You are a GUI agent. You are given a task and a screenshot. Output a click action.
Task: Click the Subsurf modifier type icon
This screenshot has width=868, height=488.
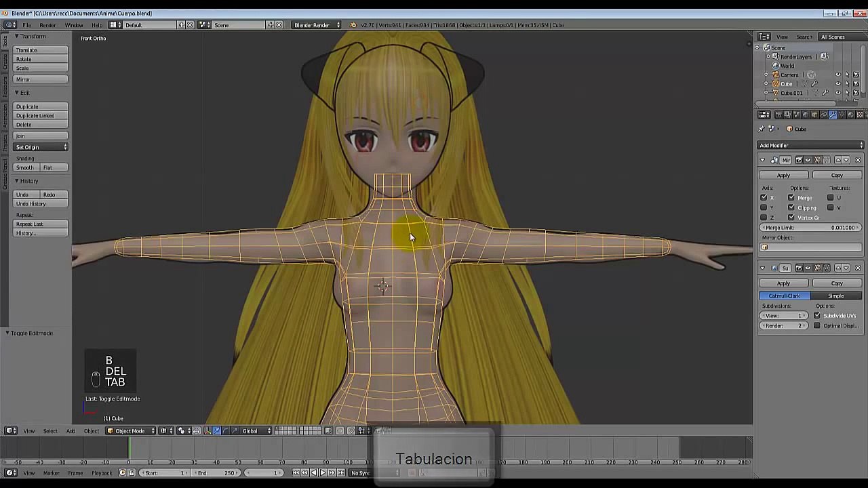tap(774, 268)
